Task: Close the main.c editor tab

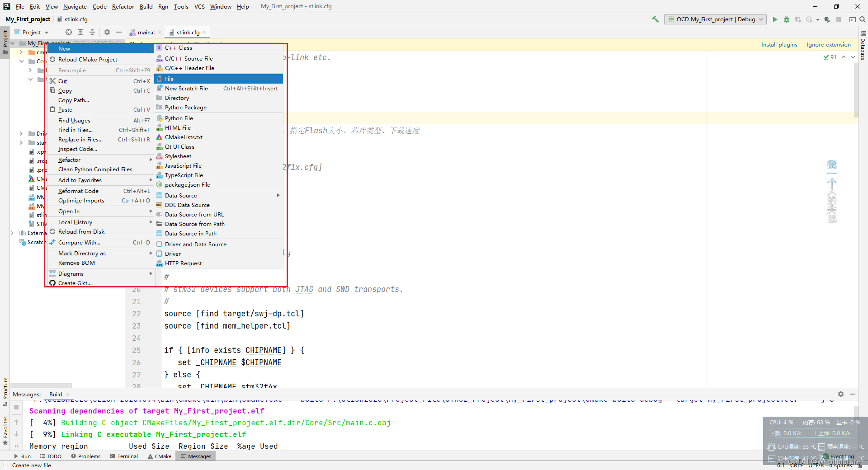Action: click(160, 32)
